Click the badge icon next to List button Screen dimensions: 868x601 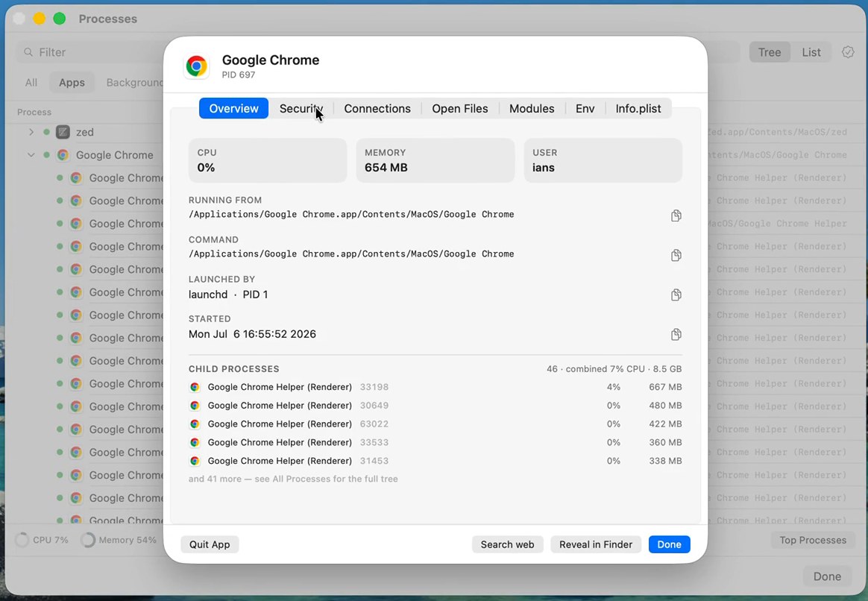coord(848,52)
